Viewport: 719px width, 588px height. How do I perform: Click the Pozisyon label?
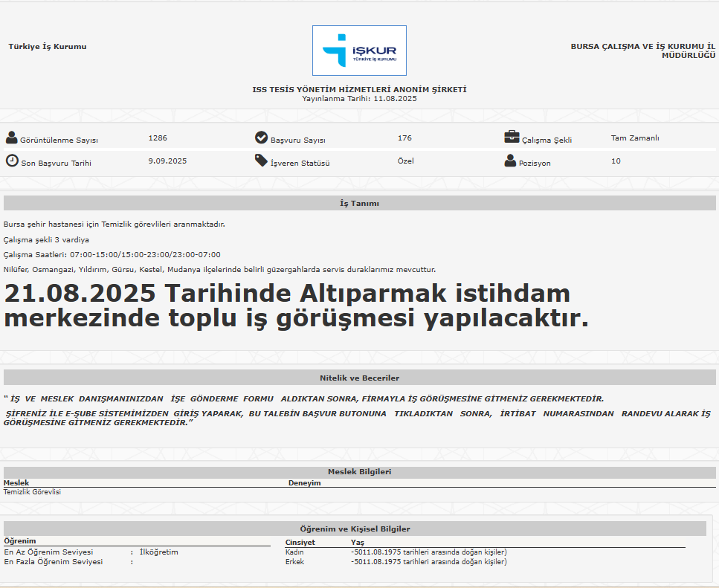535,163
